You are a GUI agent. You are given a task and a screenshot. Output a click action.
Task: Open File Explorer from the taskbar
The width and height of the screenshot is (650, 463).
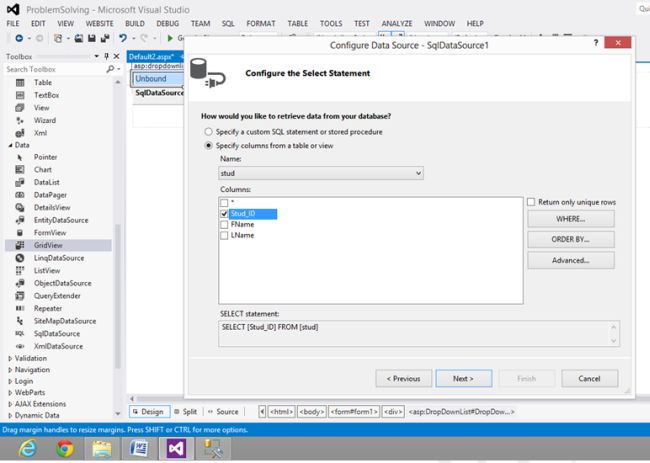[102, 448]
